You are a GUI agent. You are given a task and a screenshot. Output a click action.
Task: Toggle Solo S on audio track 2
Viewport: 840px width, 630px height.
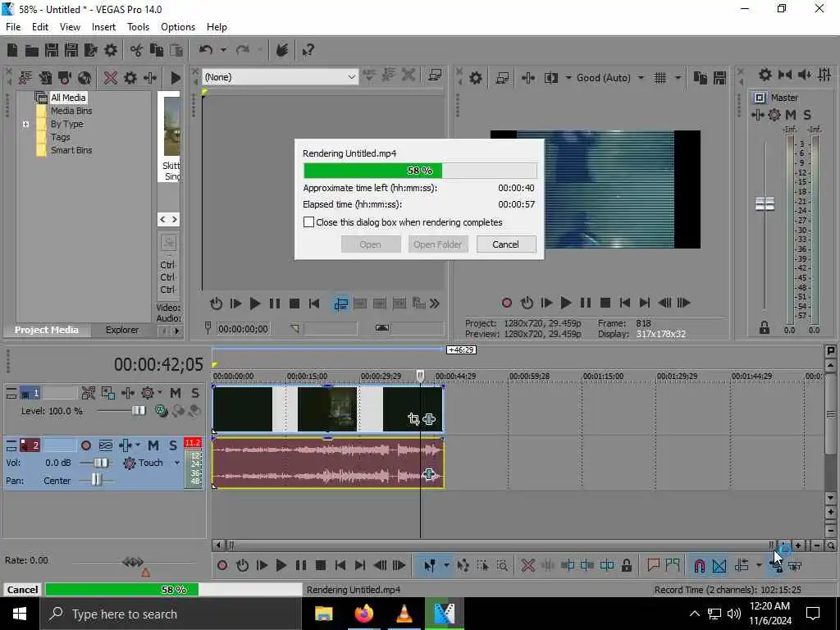pyautogui.click(x=173, y=445)
